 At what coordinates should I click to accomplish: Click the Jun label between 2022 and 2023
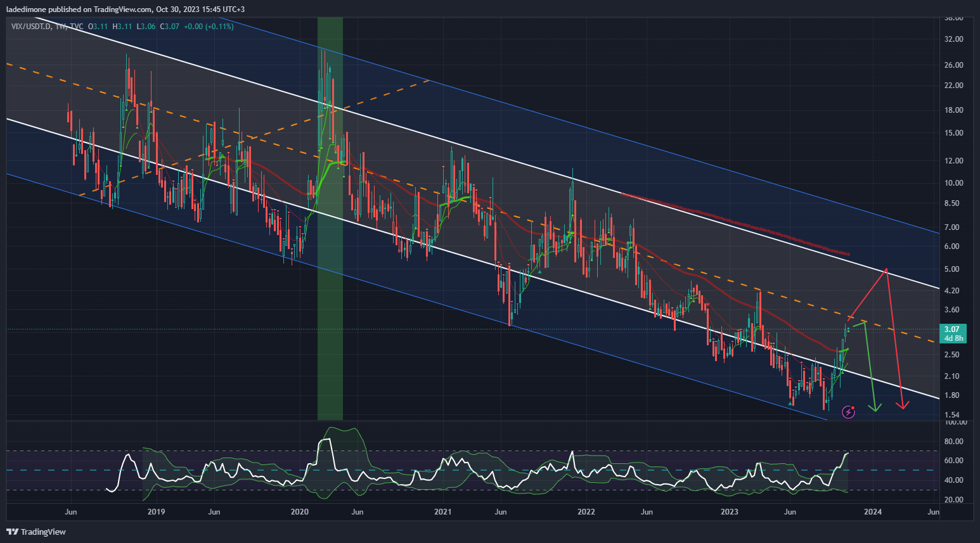[x=647, y=511]
